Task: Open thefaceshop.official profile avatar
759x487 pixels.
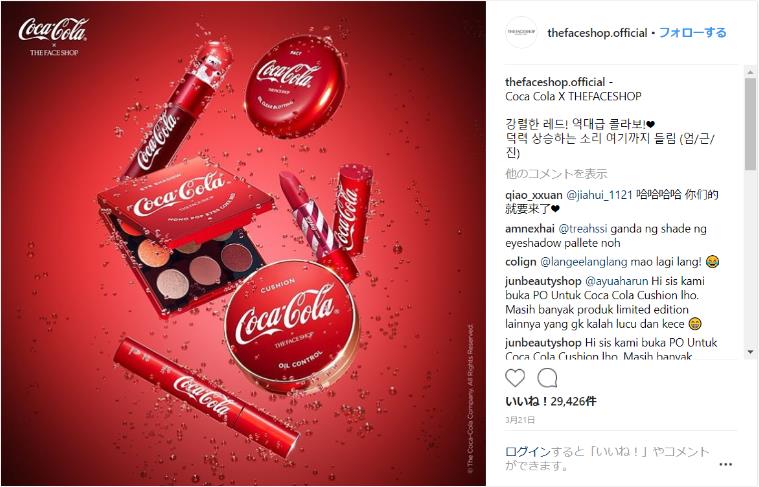Action: [x=521, y=32]
